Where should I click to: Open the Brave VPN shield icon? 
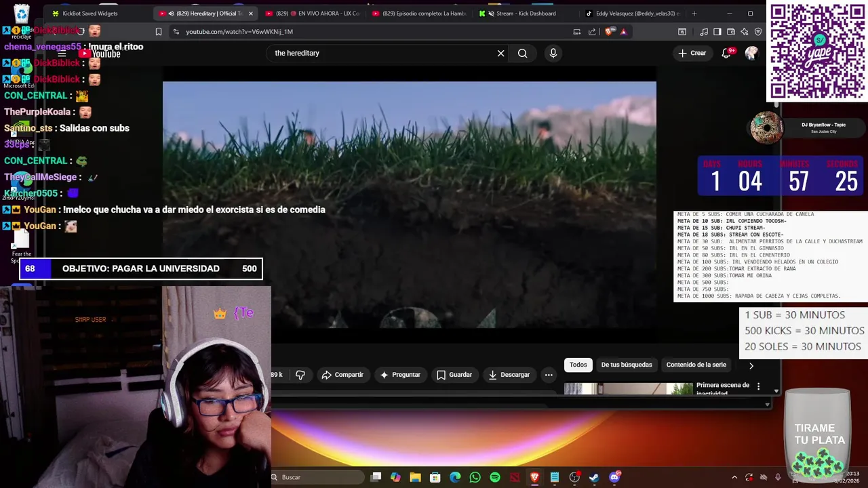[758, 31]
